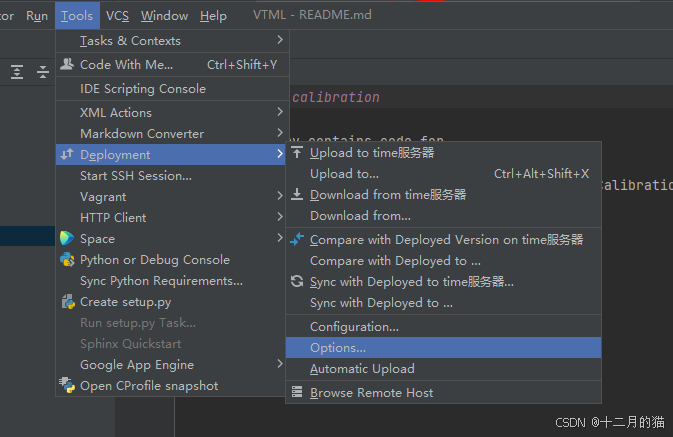Click the Create setup.py icon
673x437 pixels.
[68, 301]
